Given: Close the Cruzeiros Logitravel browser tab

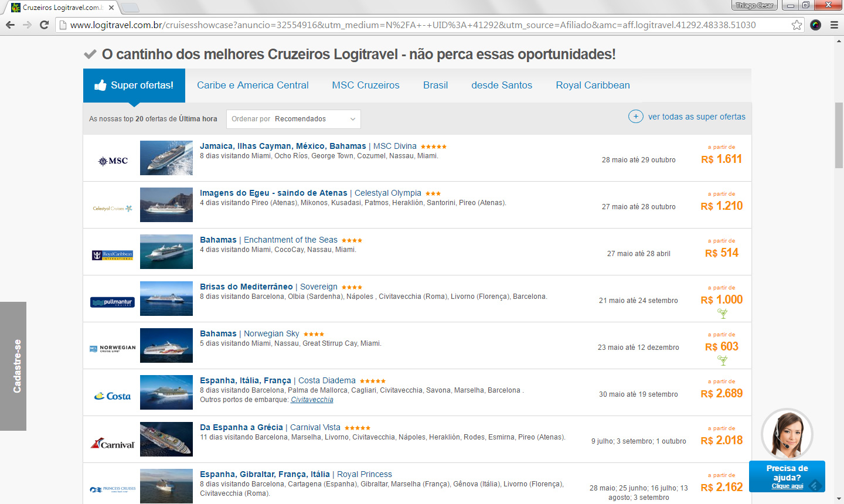Looking at the screenshot, I should pos(111,8).
